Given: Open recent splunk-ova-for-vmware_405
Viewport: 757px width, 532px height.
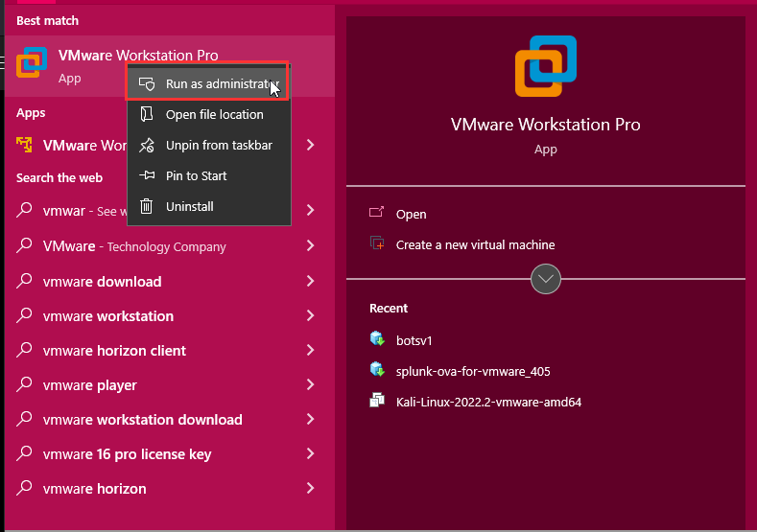Looking at the screenshot, I should click(473, 371).
